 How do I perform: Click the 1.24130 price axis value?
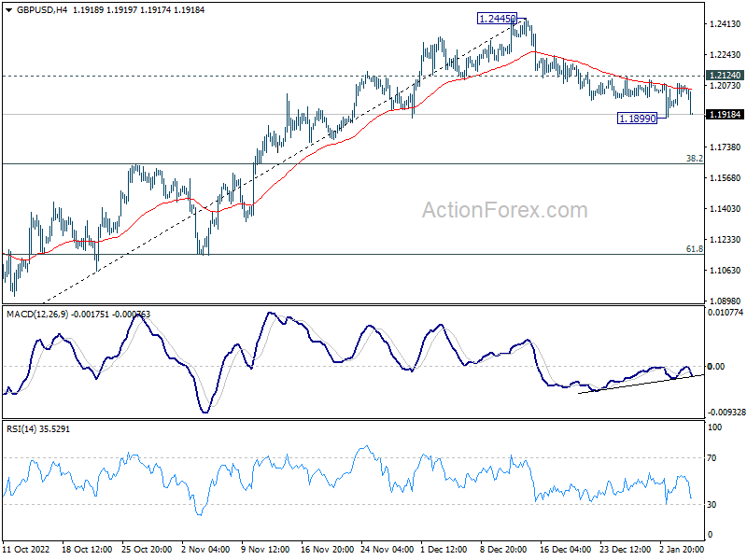[726, 24]
